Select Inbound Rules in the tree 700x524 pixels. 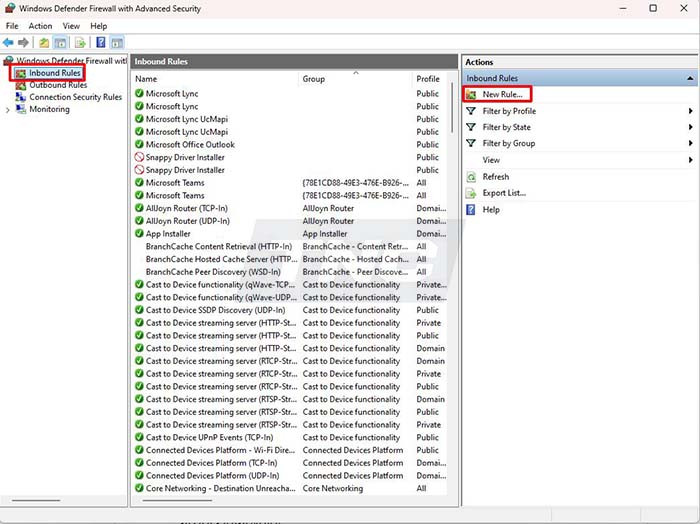click(x=54, y=73)
